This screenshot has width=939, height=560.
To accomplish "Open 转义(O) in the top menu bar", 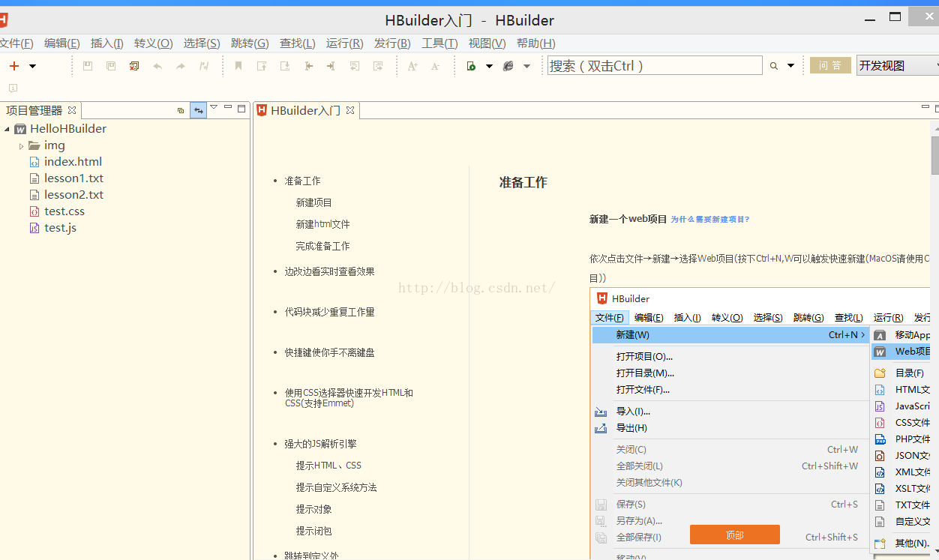I will tap(153, 43).
